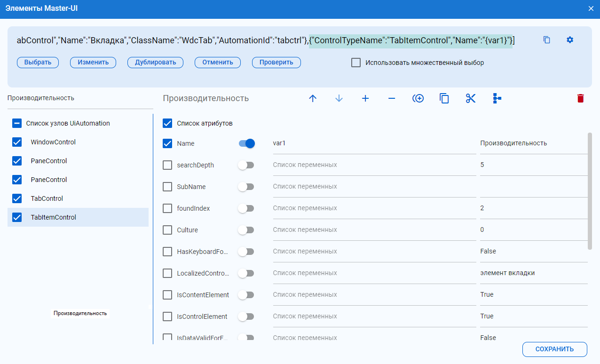Turn off the Name attribute toggle switch

pos(246,143)
